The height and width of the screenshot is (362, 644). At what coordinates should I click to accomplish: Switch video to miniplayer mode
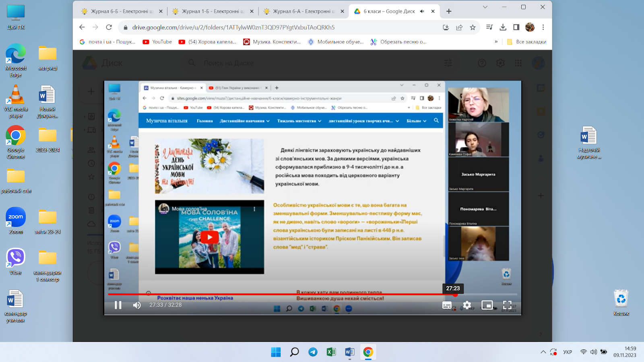[x=487, y=305]
